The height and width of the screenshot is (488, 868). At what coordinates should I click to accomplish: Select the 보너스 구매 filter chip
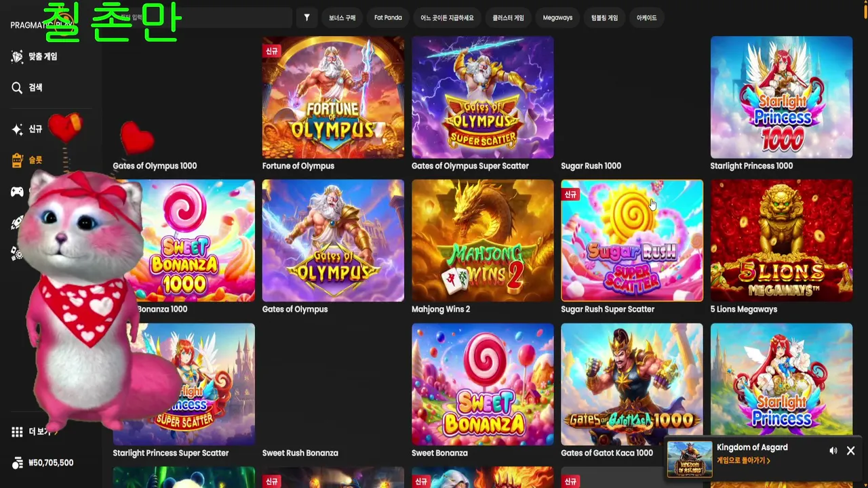[x=342, y=18]
